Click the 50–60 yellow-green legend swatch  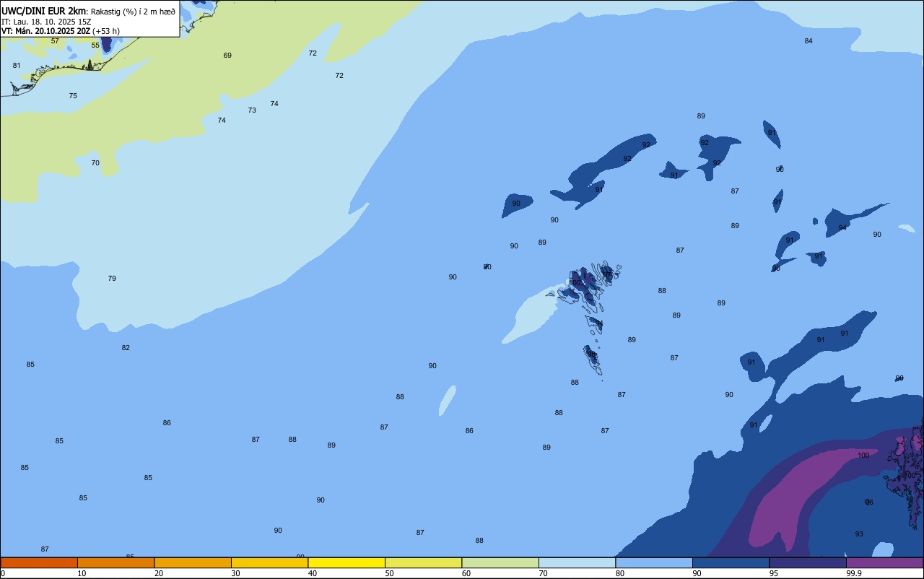point(423,562)
